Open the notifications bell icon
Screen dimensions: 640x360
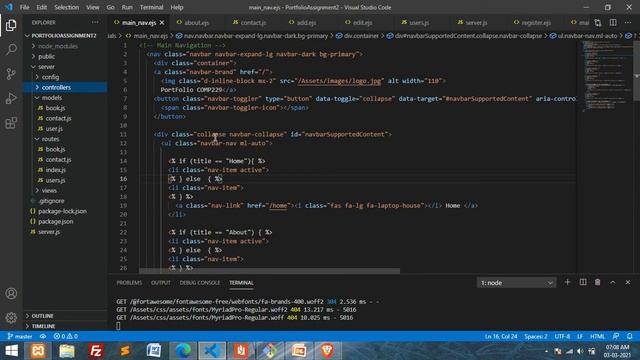click(x=630, y=336)
